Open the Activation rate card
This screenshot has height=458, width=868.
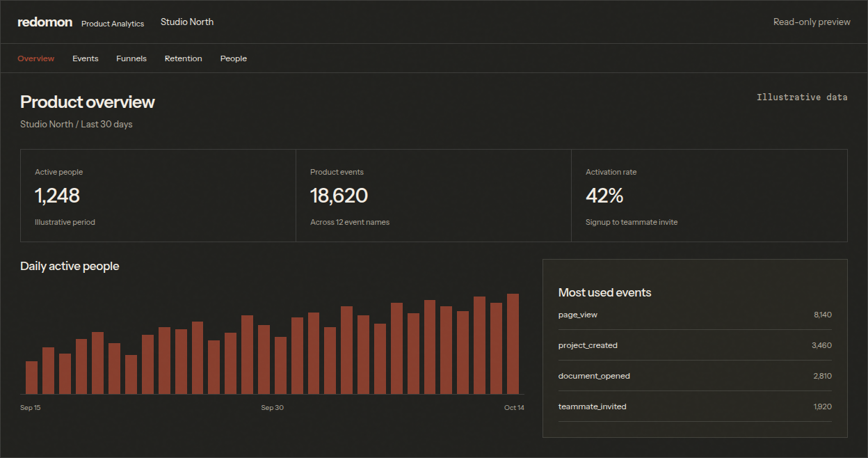(x=709, y=196)
